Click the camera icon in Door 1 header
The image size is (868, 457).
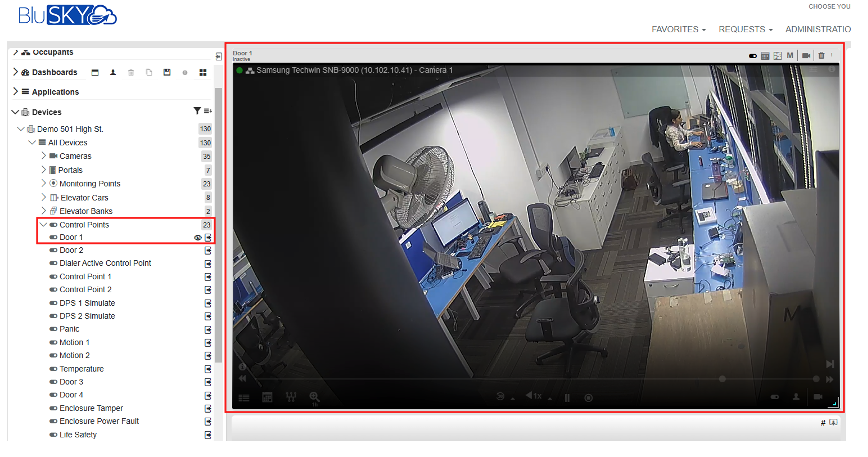tap(806, 56)
